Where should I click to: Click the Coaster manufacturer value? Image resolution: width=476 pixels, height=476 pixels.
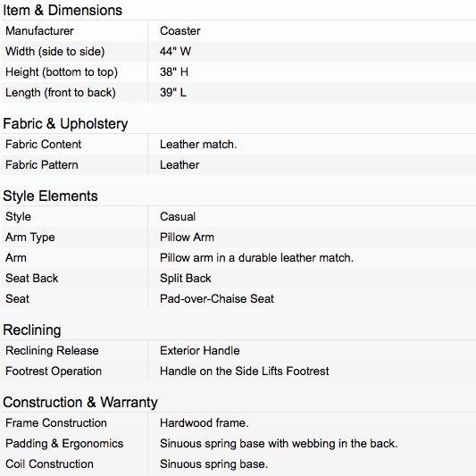[x=180, y=31]
